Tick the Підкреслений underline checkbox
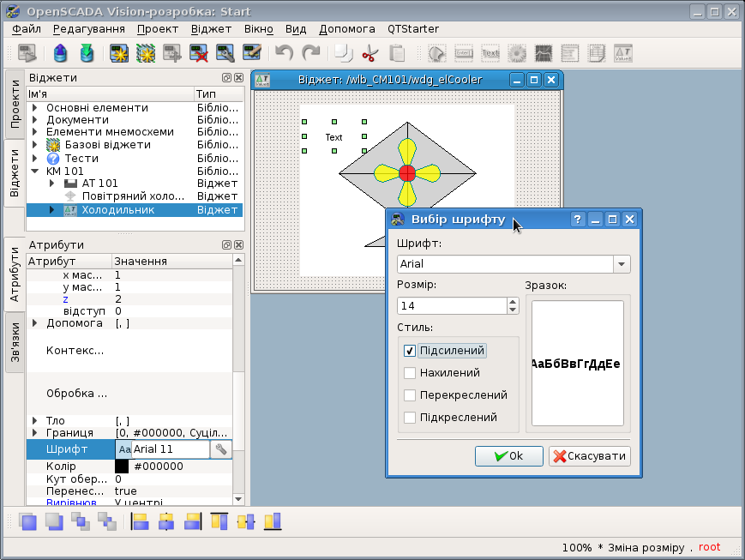 410,418
